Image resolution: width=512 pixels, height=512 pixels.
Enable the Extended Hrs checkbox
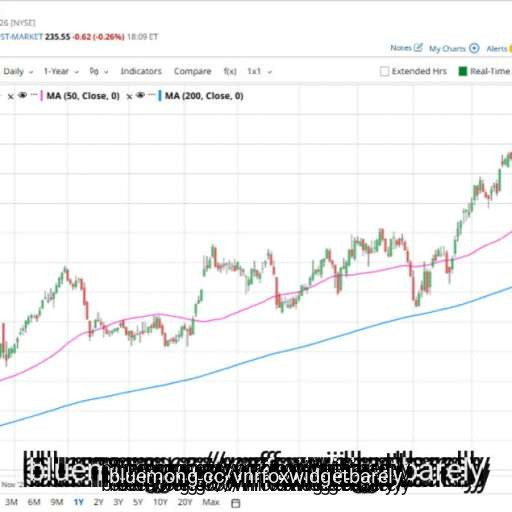(x=384, y=71)
